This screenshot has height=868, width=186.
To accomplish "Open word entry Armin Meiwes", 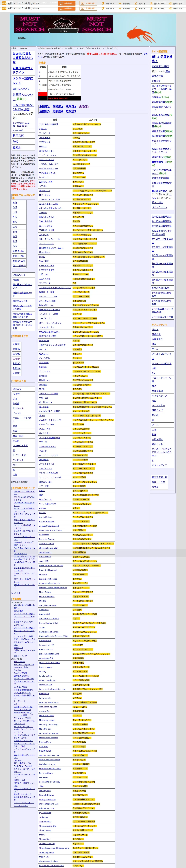I will pos(46,517).
